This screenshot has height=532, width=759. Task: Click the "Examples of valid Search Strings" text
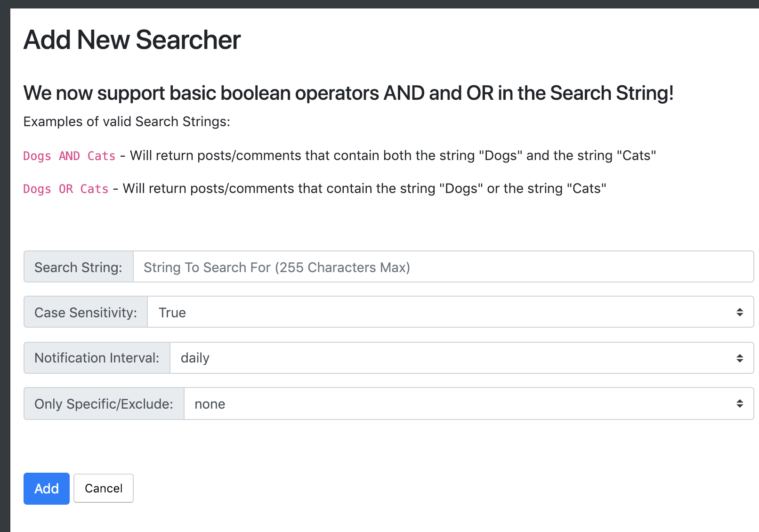[127, 121]
